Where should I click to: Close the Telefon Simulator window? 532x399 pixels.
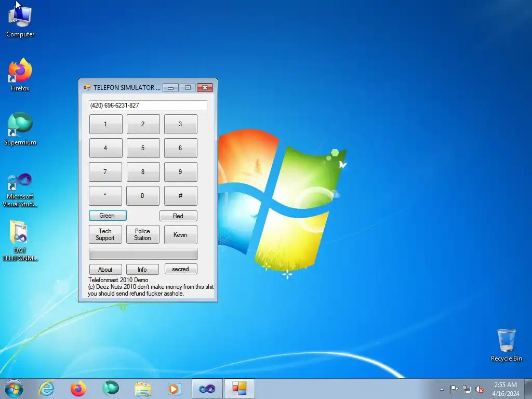point(205,87)
